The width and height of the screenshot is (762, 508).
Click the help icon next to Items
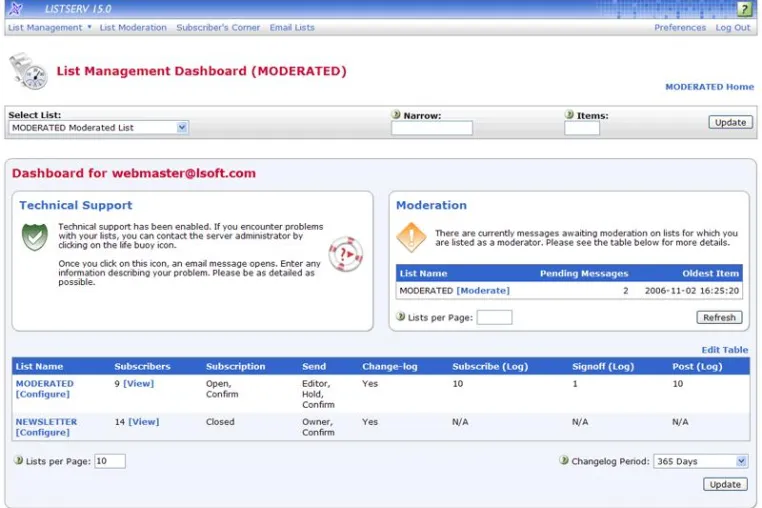click(x=569, y=115)
